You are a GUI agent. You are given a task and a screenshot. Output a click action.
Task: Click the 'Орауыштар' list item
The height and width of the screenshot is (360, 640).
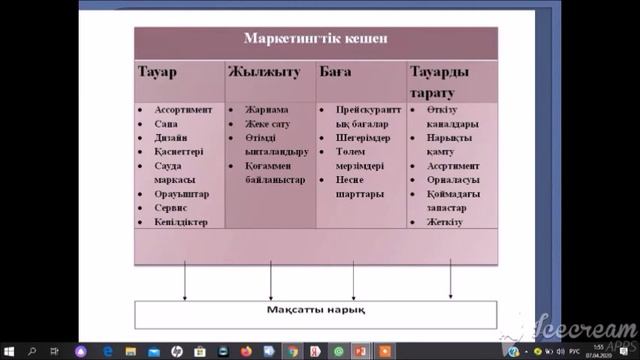(x=182, y=194)
